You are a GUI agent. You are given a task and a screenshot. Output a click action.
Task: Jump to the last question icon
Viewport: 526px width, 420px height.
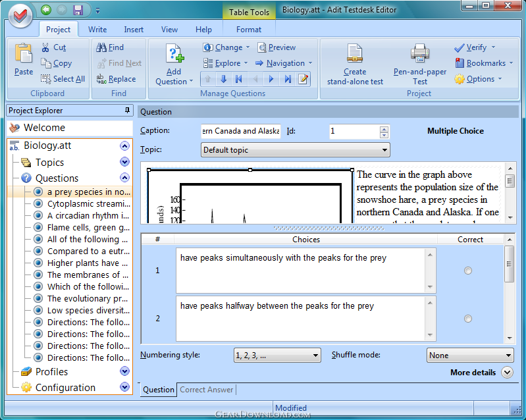tap(287, 79)
